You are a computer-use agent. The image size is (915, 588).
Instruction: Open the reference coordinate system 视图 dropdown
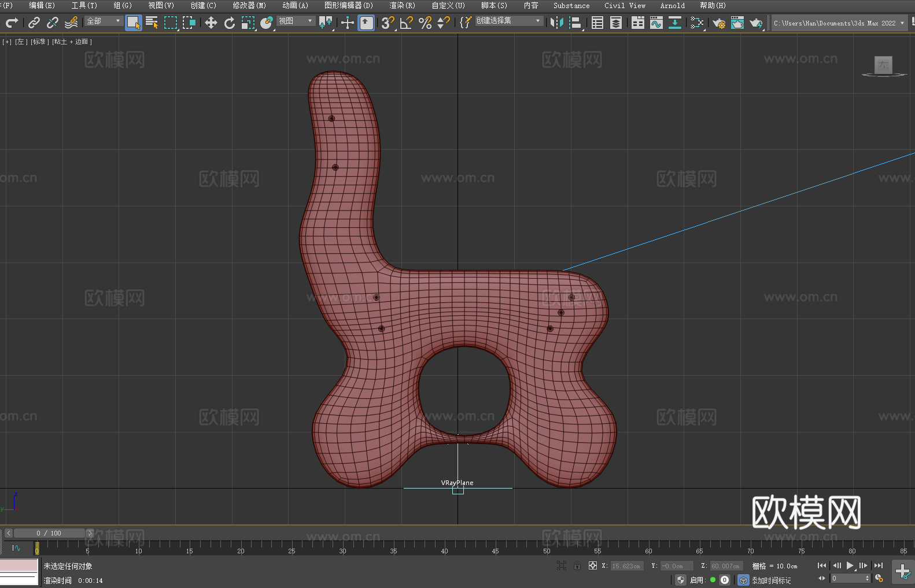pyautogui.click(x=296, y=21)
